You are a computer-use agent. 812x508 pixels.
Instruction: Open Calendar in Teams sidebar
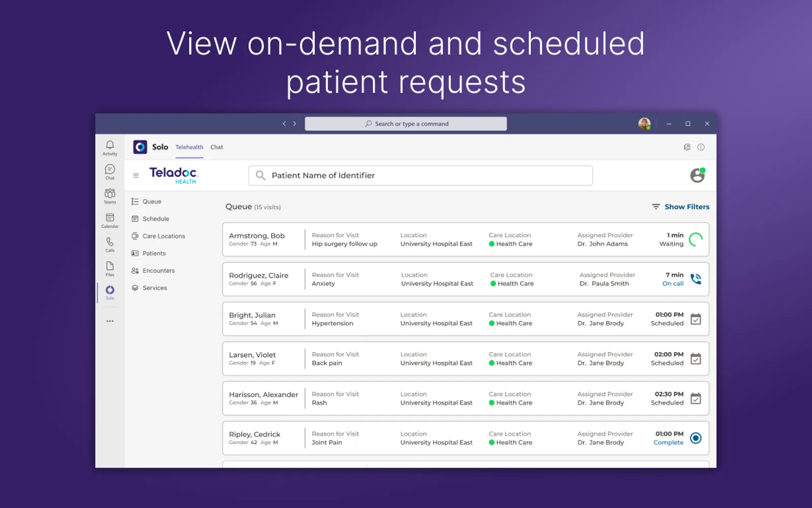click(110, 220)
